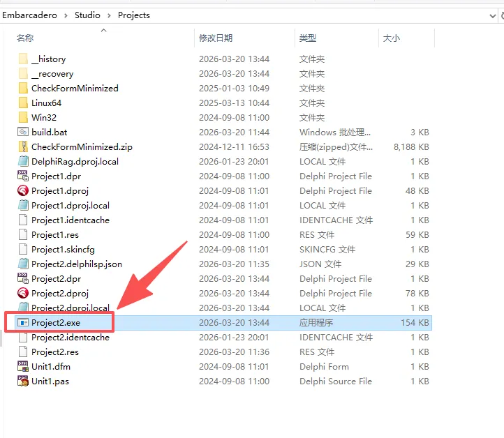Select the Project1.res file icon
The width and height of the screenshot is (504, 438).
(x=23, y=235)
